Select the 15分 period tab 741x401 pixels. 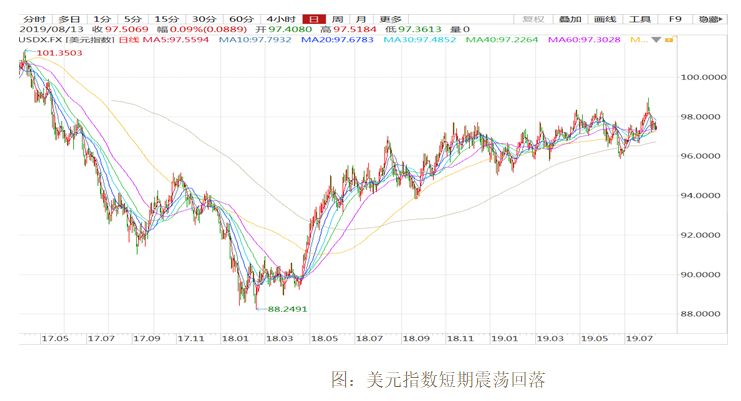167,19
